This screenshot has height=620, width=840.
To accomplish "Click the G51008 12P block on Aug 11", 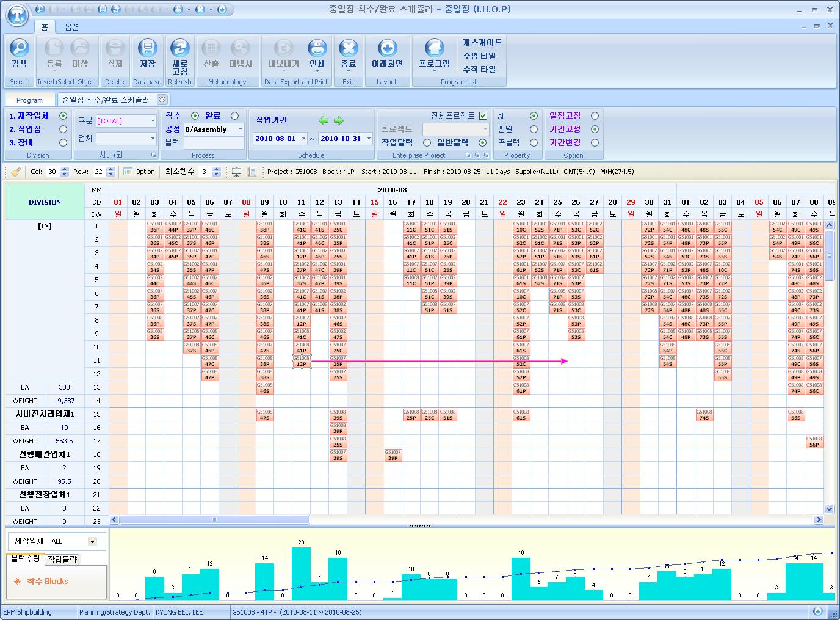I will coord(301,361).
